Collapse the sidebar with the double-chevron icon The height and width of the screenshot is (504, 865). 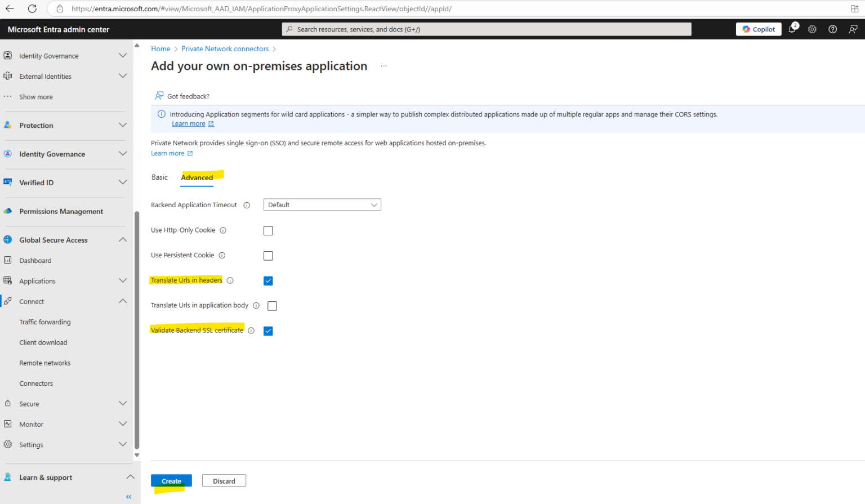[128, 496]
